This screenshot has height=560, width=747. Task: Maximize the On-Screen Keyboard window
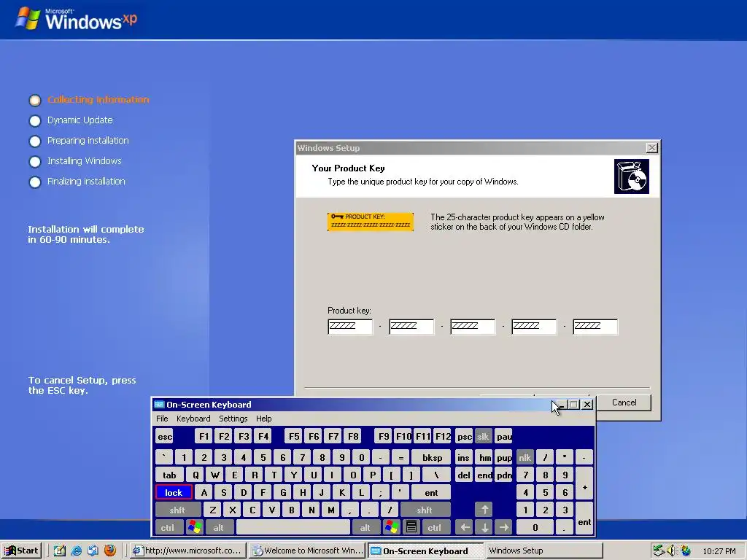click(x=573, y=404)
